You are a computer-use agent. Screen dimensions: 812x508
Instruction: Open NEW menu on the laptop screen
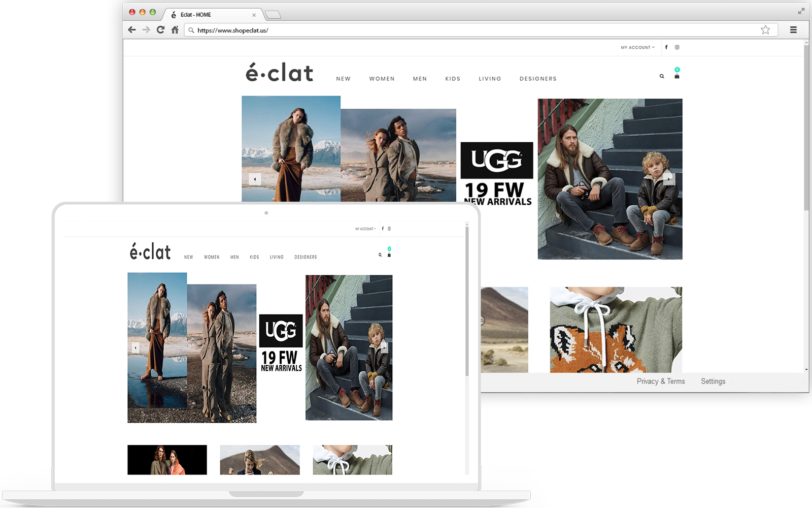[189, 257]
